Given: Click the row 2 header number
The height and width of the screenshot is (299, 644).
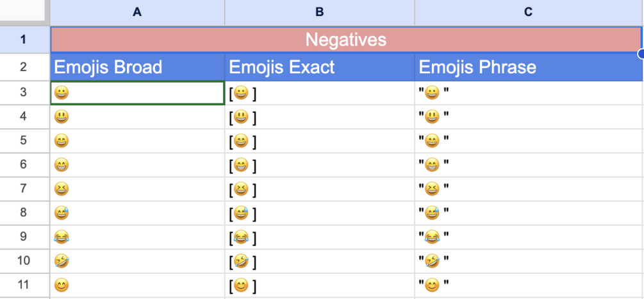Looking at the screenshot, I should [x=24, y=67].
